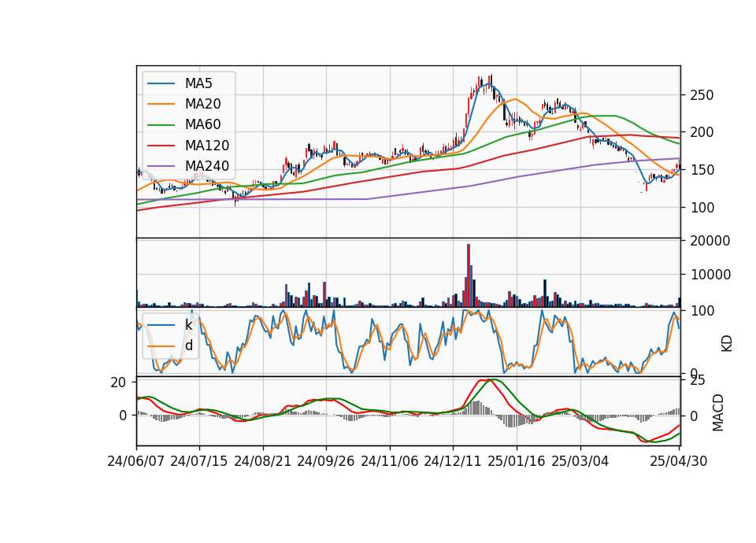Click the tallest volume bar spike

[x=468, y=275]
